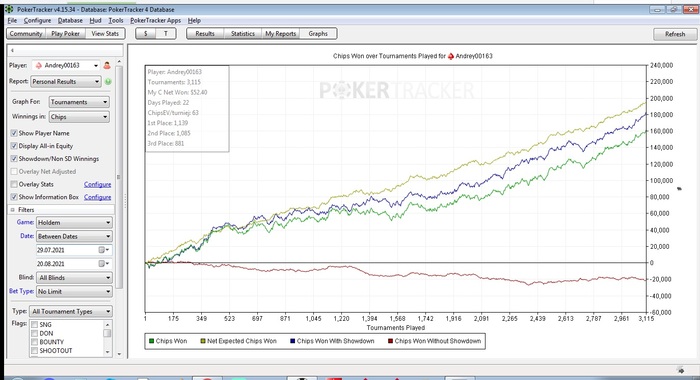The height and width of the screenshot is (380, 700).
Task: Switch to the View Stats tab
Action: click(105, 33)
